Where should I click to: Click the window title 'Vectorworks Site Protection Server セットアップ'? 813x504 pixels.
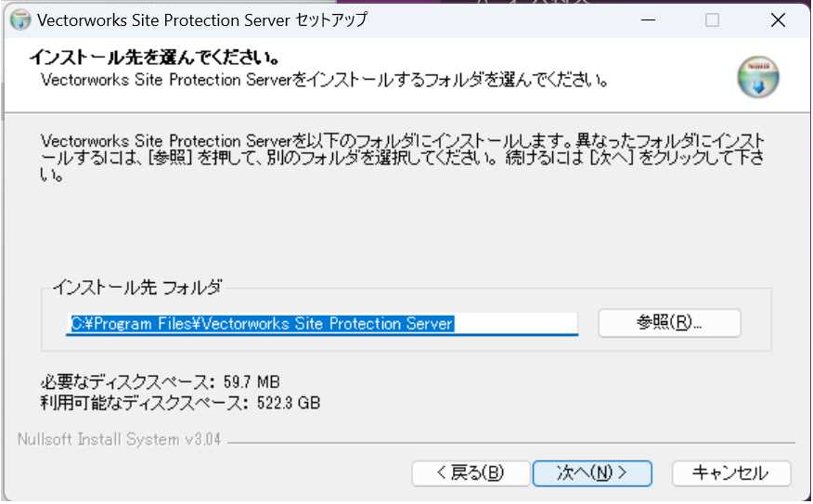tap(202, 20)
